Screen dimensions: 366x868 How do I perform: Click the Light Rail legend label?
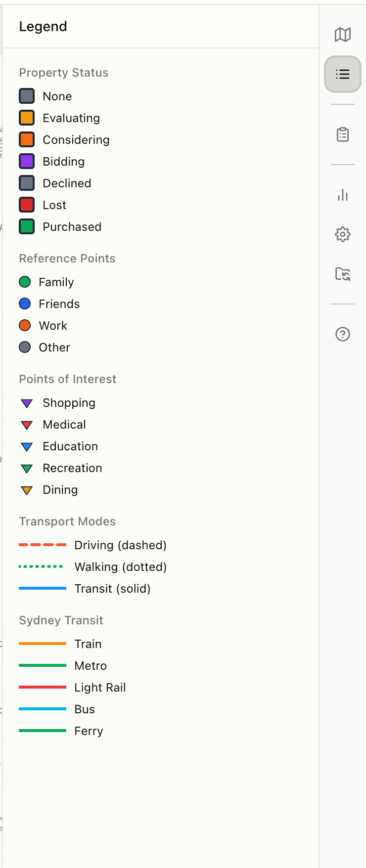point(100,688)
